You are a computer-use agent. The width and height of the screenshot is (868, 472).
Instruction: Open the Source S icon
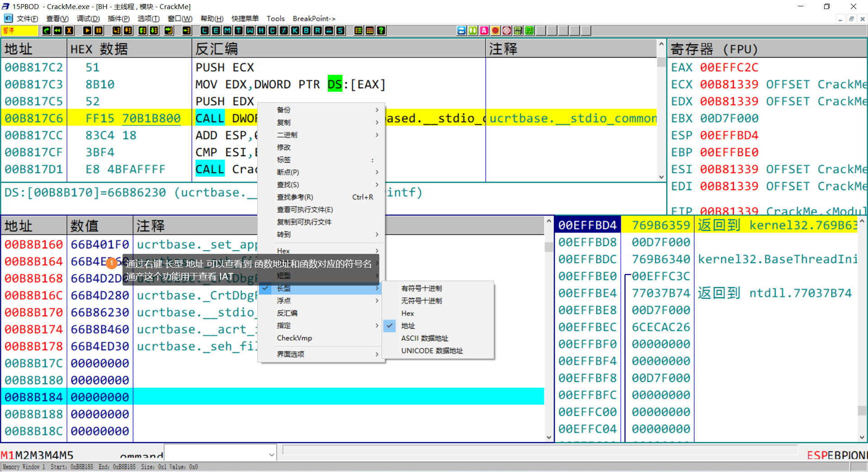coord(340,31)
